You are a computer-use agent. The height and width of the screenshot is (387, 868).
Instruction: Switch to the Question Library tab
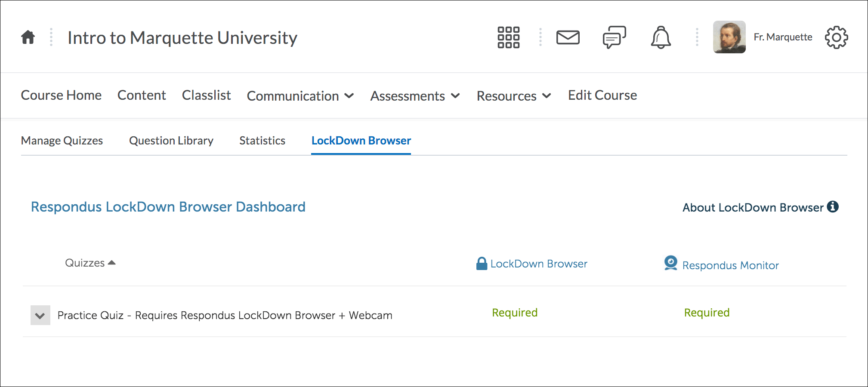pyautogui.click(x=171, y=141)
